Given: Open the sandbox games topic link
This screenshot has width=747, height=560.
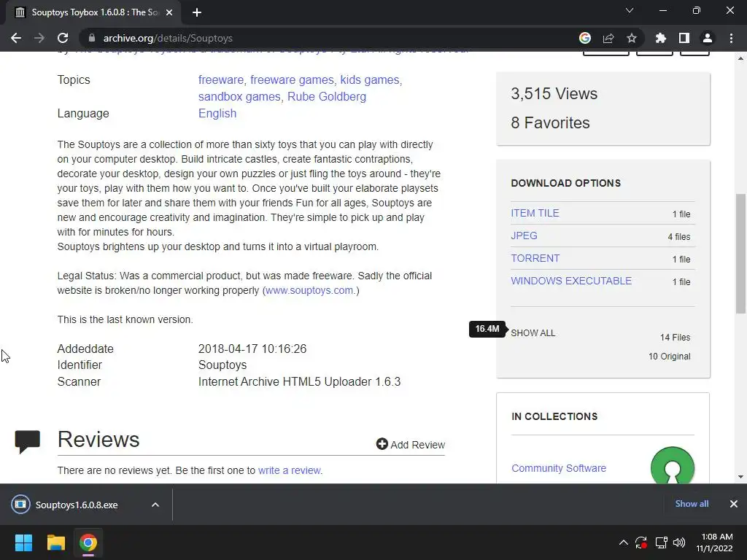Looking at the screenshot, I should [x=239, y=96].
